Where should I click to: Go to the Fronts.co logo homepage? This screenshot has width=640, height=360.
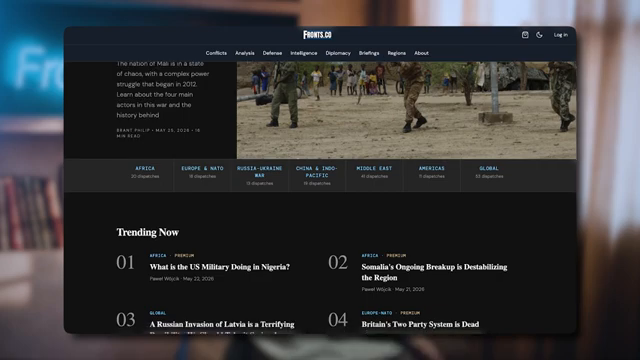pos(317,35)
